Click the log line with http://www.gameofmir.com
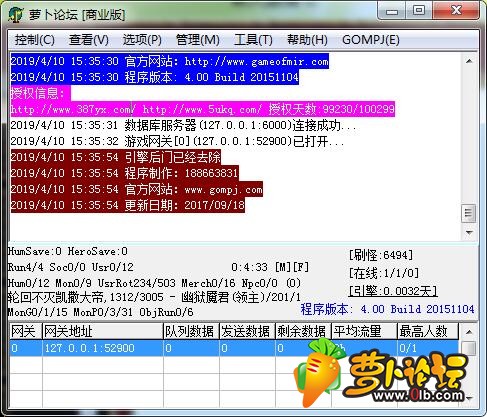This screenshot has height=417, width=487. (x=169, y=61)
